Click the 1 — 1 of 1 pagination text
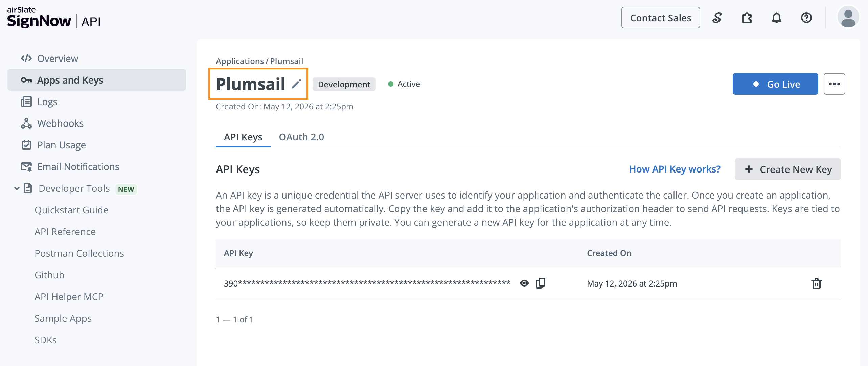 coord(235,319)
